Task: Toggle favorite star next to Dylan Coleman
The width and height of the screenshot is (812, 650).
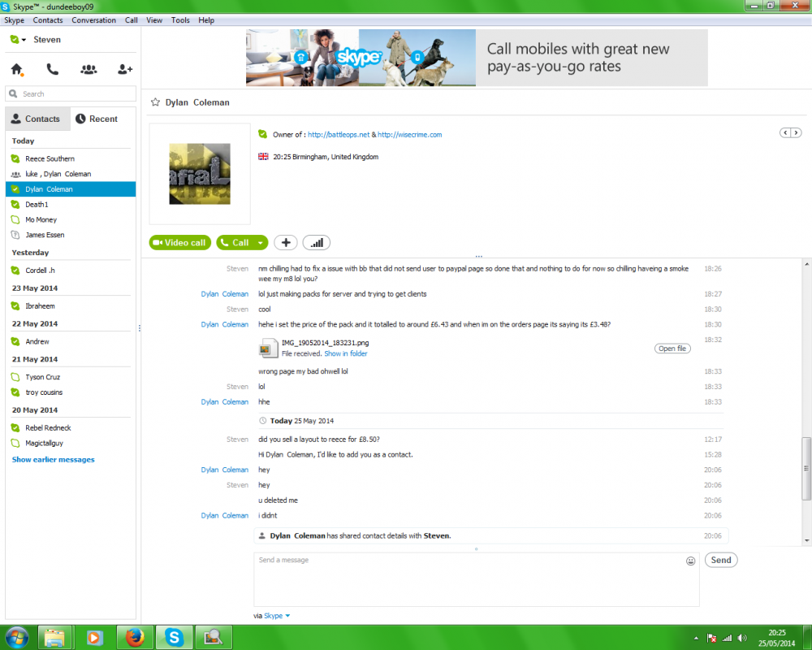Action: (155, 102)
